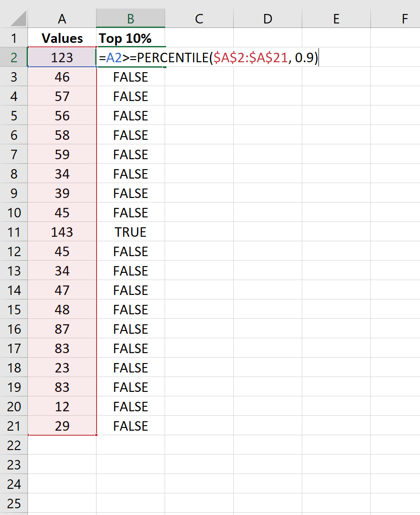Click the Values header cell

(x=62, y=38)
